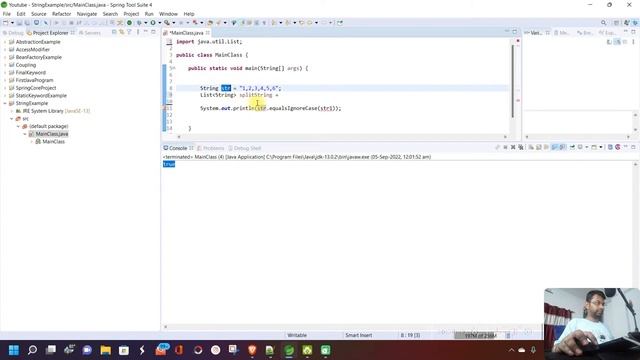Click the Run Last Tool external tools icon
The width and height of the screenshot is (640, 360).
(x=167, y=23)
